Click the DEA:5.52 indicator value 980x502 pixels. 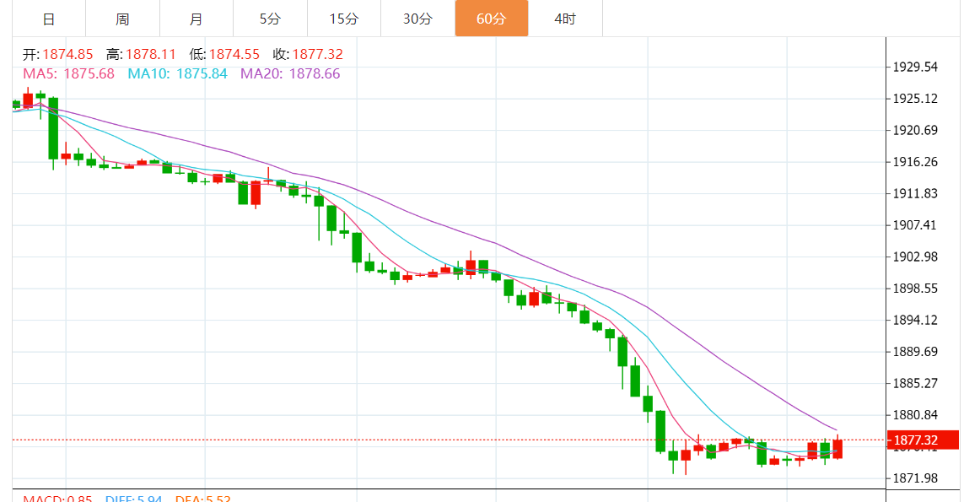[203, 499]
